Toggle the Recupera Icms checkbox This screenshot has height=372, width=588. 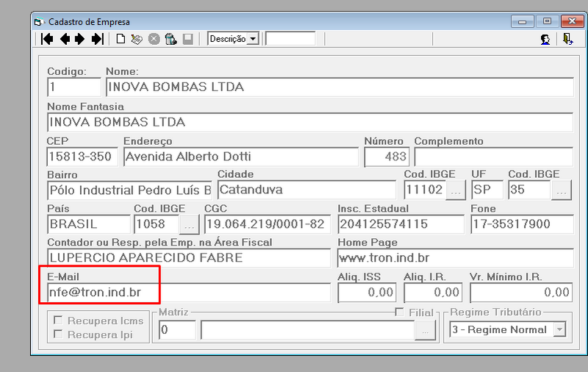pos(58,321)
